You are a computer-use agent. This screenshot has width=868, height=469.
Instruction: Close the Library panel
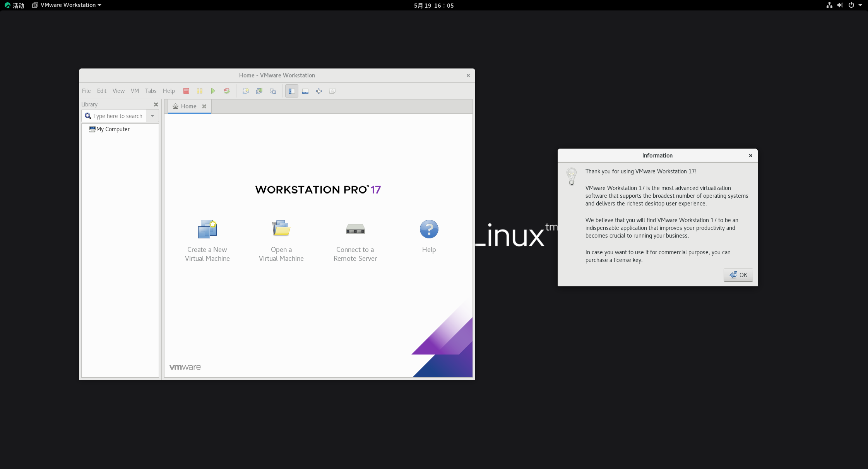pyautogui.click(x=156, y=104)
